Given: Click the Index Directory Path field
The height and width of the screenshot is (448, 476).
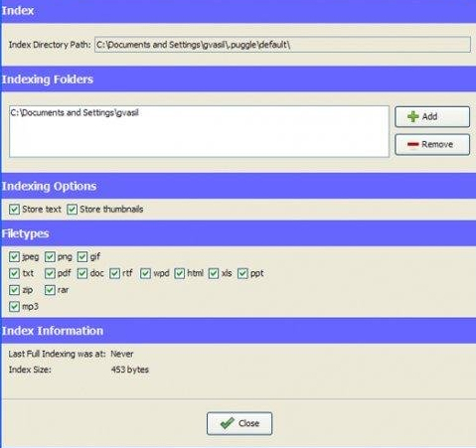Looking at the screenshot, I should [282, 45].
